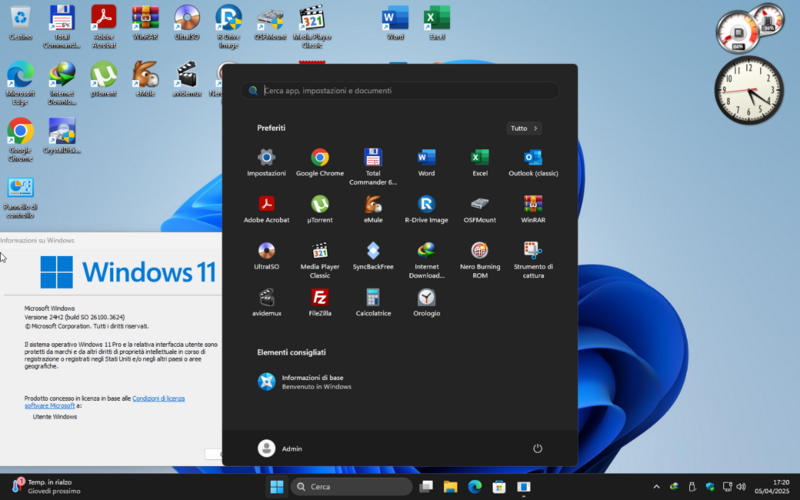
Task: Select eMule desktop shortcut
Action: tap(145, 79)
